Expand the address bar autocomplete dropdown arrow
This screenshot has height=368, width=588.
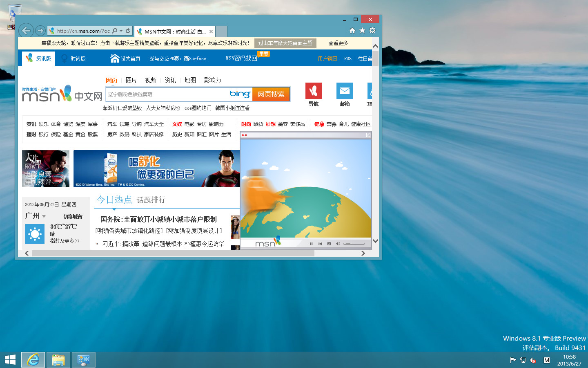tap(121, 31)
